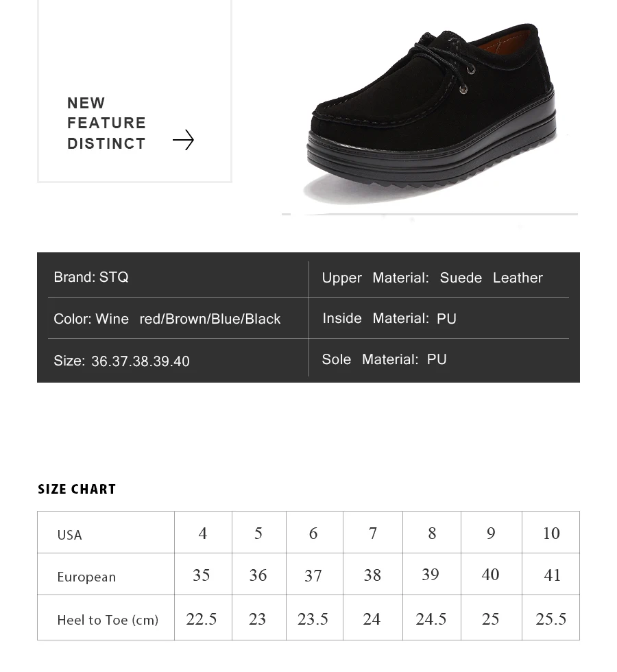Image resolution: width=617 pixels, height=672 pixels.
Task: Click the 25.5 heel to toe cell
Action: [551, 618]
